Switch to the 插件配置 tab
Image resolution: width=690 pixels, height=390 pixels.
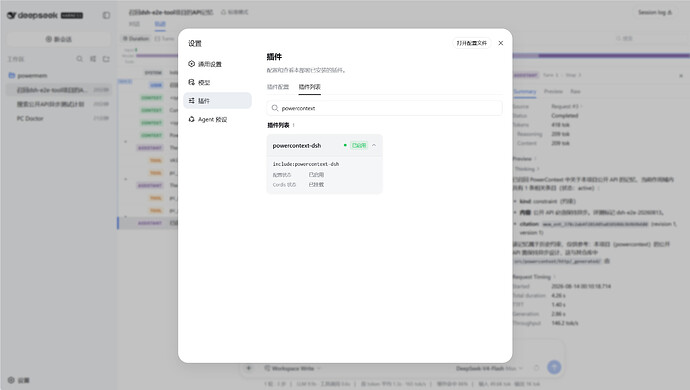pos(278,87)
